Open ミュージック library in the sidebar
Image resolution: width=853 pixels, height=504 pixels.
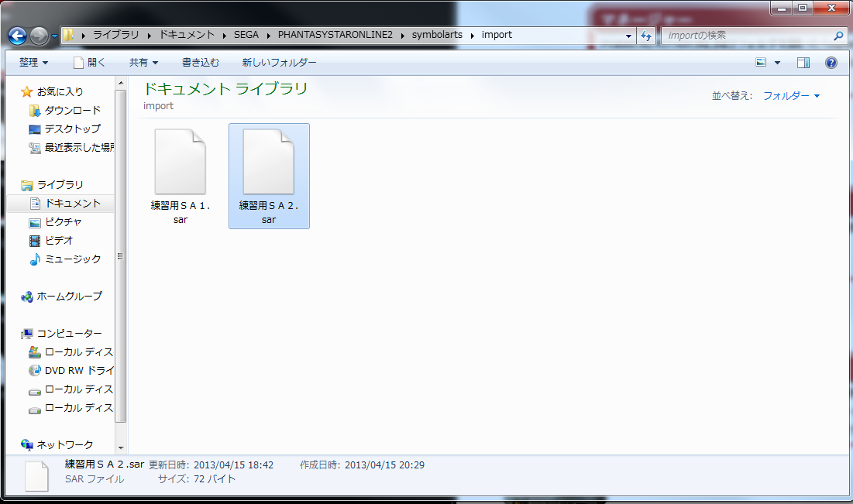(73, 259)
